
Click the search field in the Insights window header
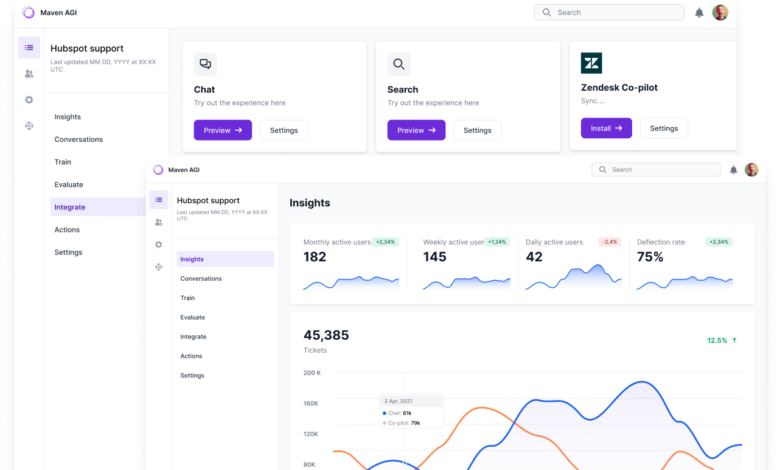(656, 170)
